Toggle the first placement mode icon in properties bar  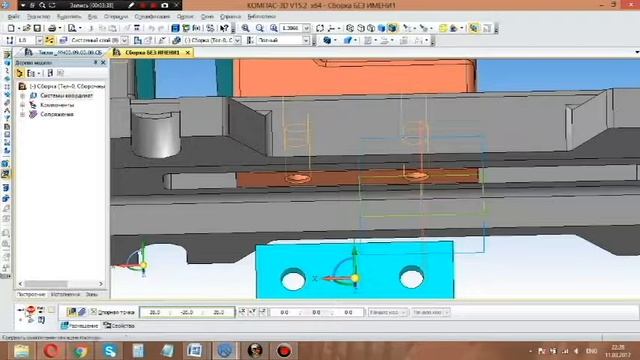click(x=71, y=312)
